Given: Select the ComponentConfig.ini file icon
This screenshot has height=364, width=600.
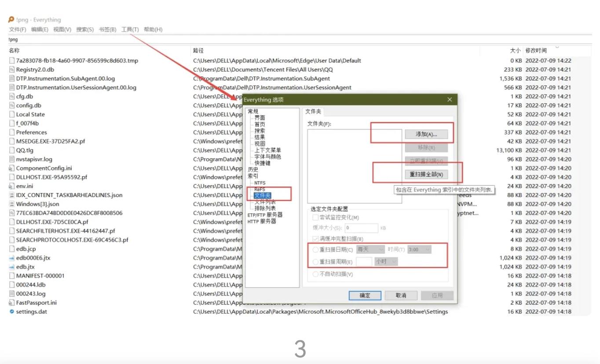Looking at the screenshot, I should tap(12, 168).
